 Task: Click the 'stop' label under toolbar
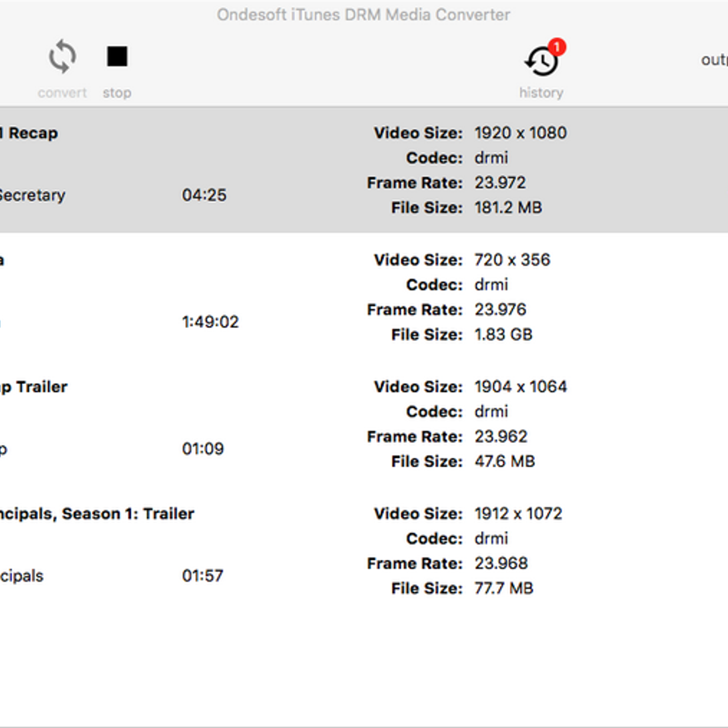[x=117, y=93]
